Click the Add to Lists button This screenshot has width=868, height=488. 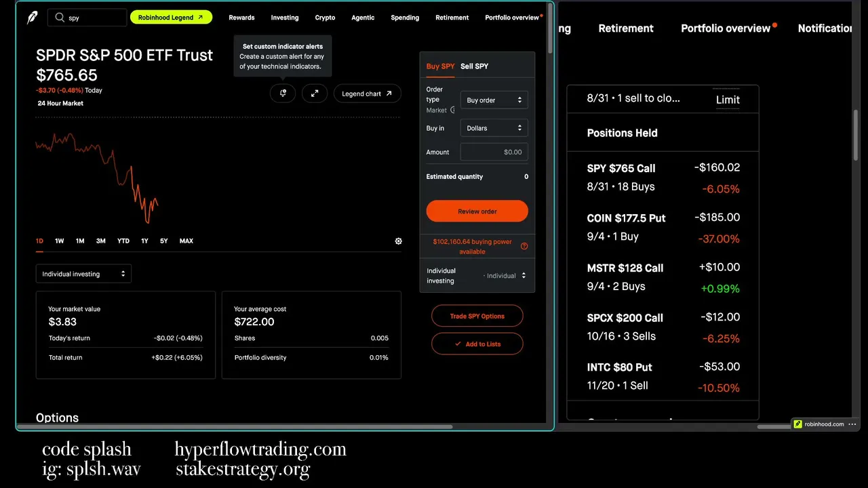(477, 344)
